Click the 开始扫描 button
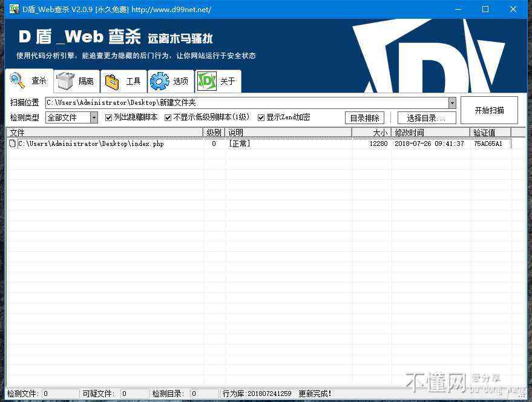Screen dimensions: 532x402 [489, 110]
